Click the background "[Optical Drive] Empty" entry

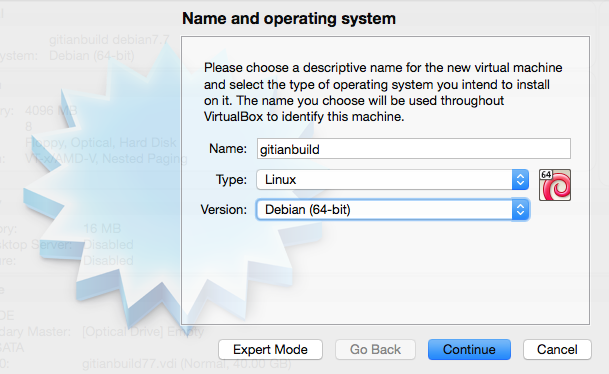tap(143, 332)
